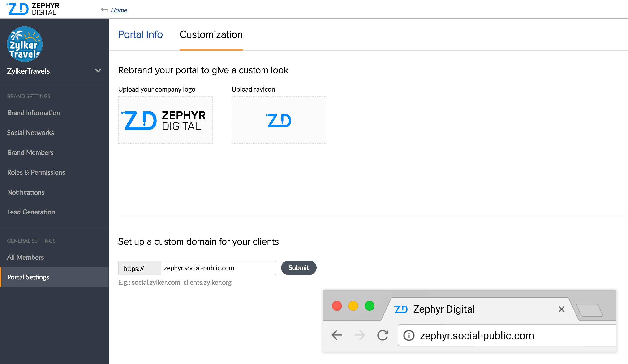This screenshot has width=628, height=364.
Task: Switch to the Portal Info tab
Action: click(x=140, y=35)
